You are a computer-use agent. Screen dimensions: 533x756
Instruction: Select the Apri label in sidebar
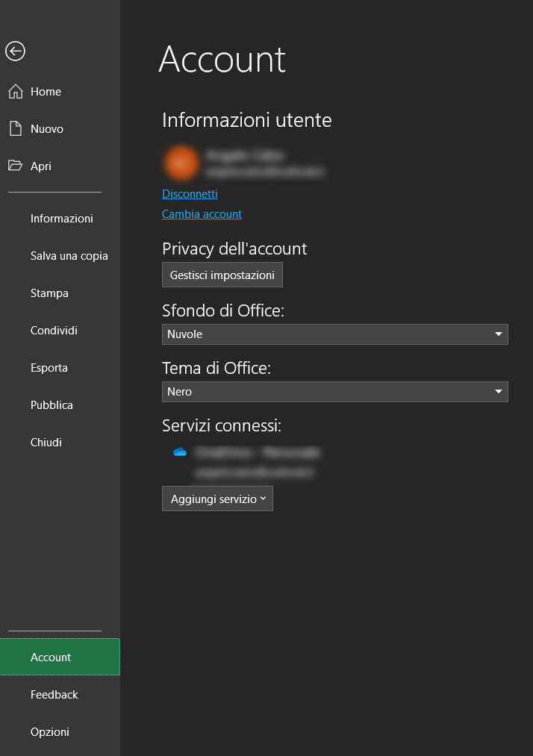(40, 166)
